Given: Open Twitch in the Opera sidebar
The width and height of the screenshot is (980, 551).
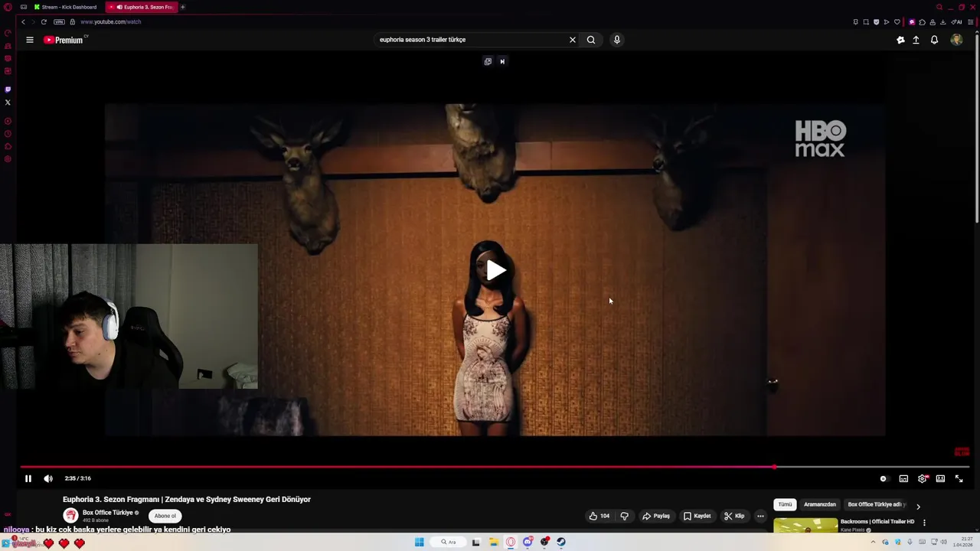Looking at the screenshot, I should pyautogui.click(x=8, y=90).
